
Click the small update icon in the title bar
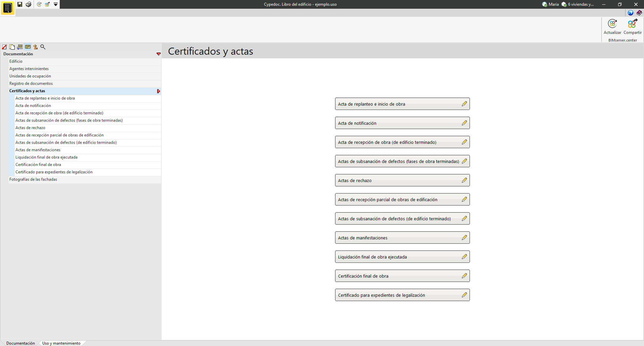39,4
